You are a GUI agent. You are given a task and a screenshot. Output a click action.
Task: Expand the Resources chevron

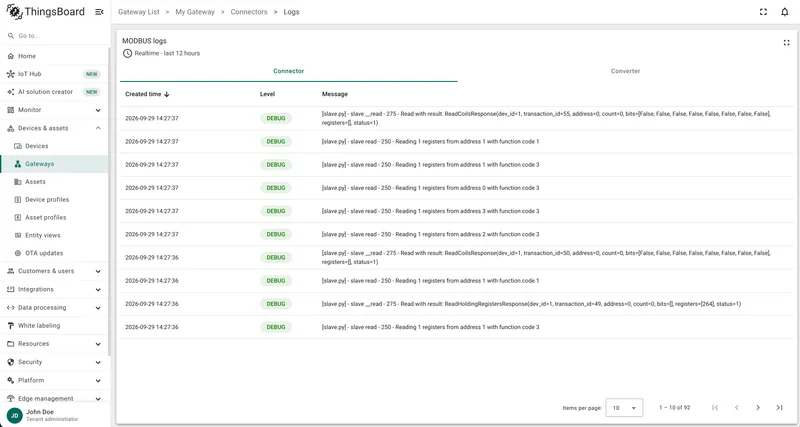(x=98, y=344)
